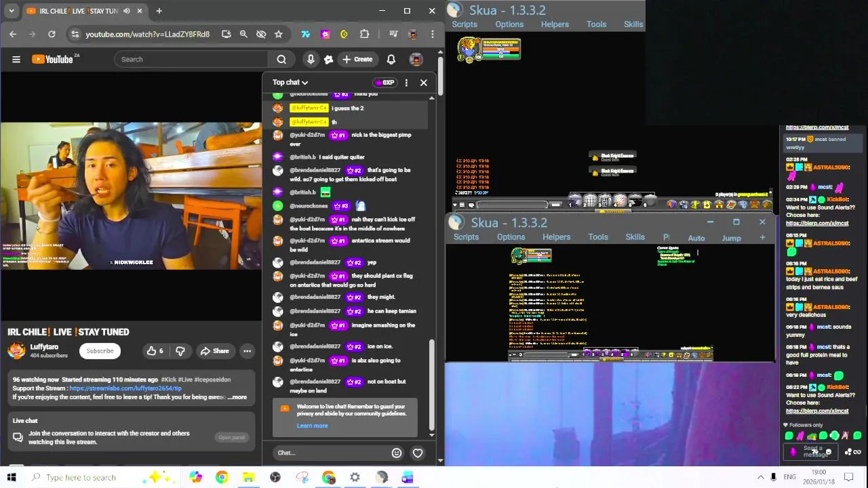Image resolution: width=868 pixels, height=488 pixels.
Task: Click Learn more in live chat notice
Action: click(312, 426)
